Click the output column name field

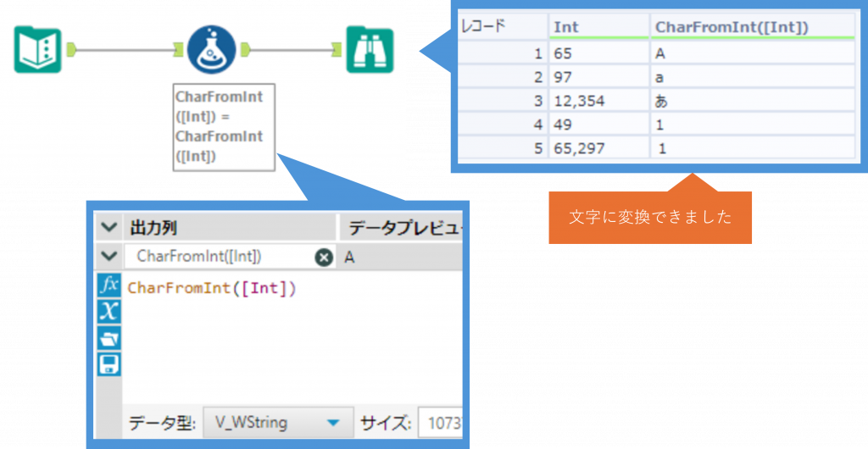[220, 257]
